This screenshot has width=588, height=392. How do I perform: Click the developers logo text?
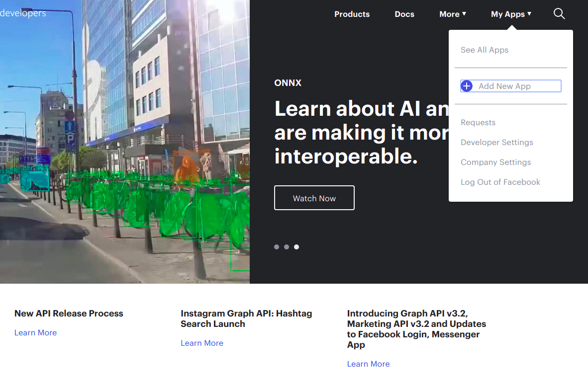[x=23, y=13]
